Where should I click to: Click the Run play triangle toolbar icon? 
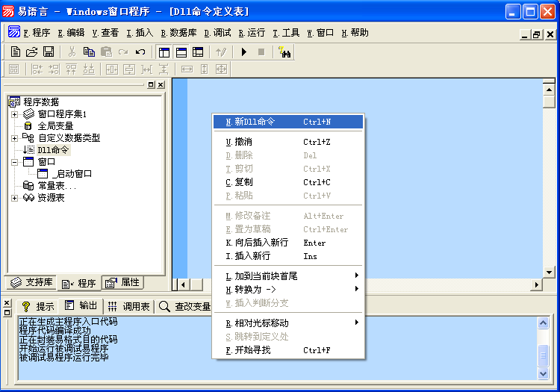[244, 52]
